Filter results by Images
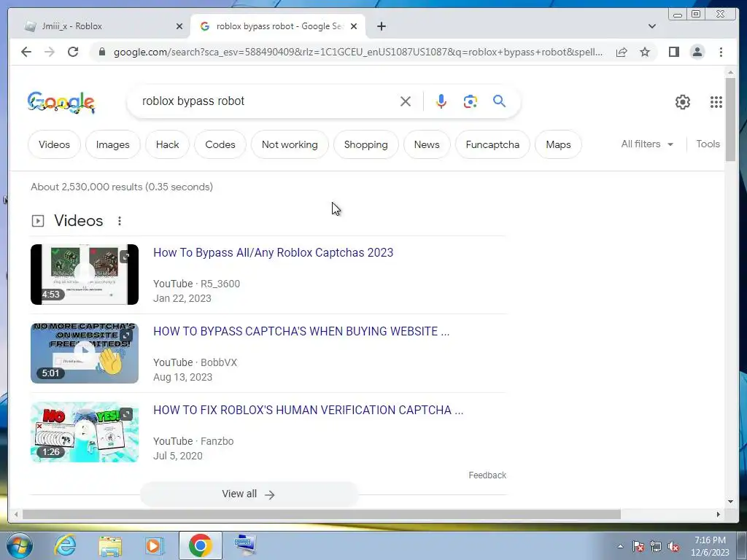The image size is (747, 560). coord(113,144)
